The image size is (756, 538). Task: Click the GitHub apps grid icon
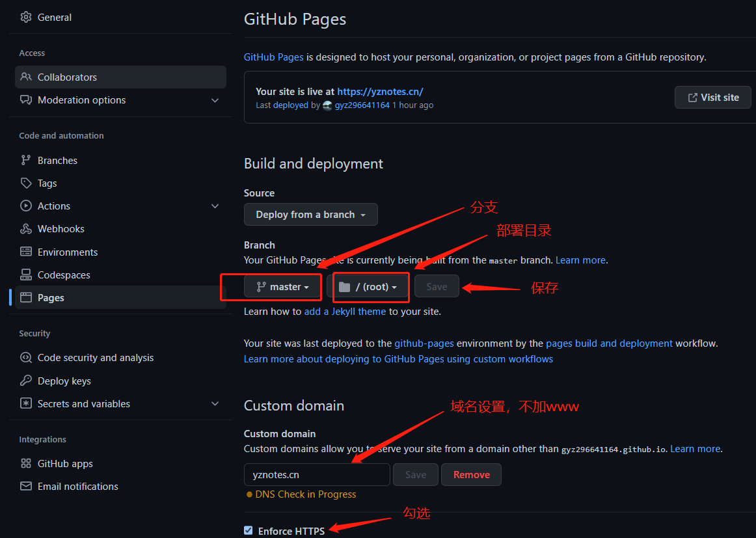pos(25,463)
